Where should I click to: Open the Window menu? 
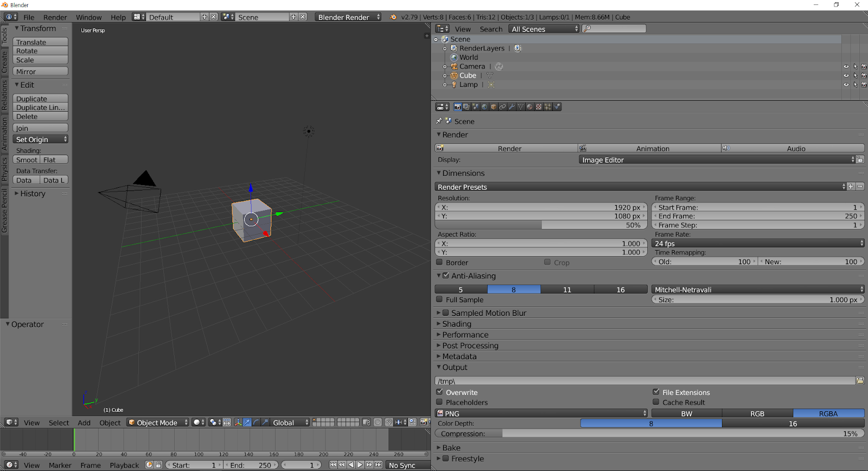(x=89, y=17)
